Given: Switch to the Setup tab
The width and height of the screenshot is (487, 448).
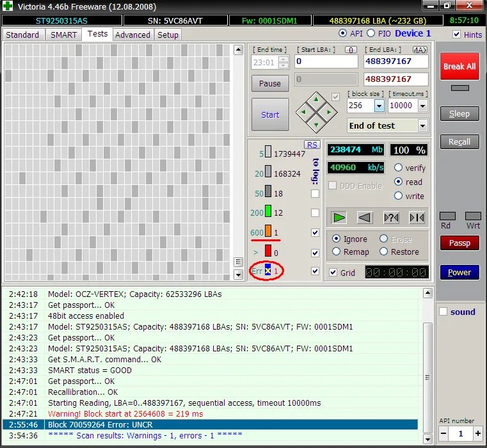Looking at the screenshot, I should point(168,35).
